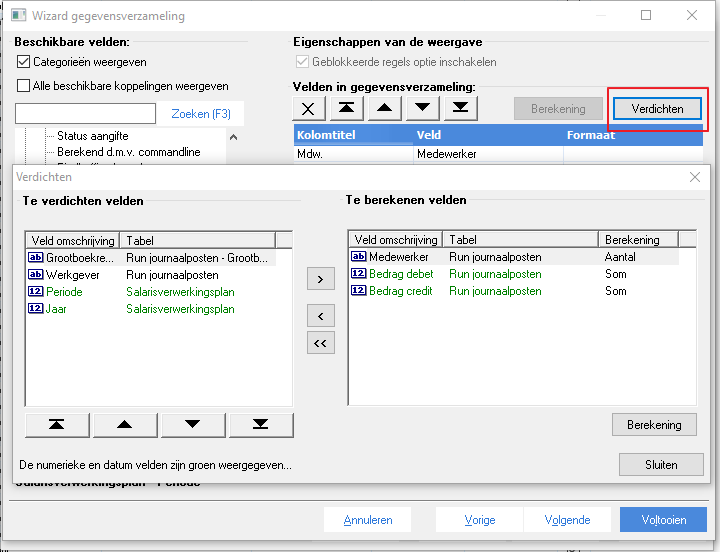The width and height of the screenshot is (720, 552).
Task: Remove all calculated fields with << button
Action: coord(319,343)
